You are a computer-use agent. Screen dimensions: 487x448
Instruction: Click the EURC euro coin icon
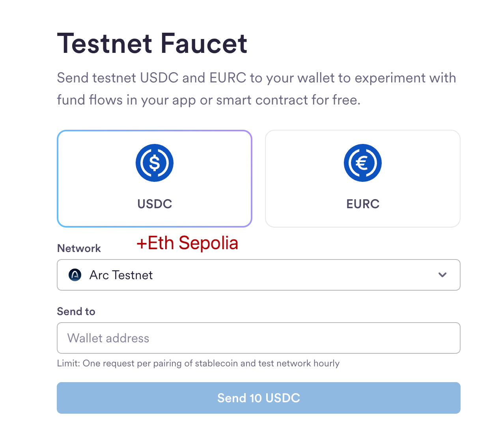(362, 163)
